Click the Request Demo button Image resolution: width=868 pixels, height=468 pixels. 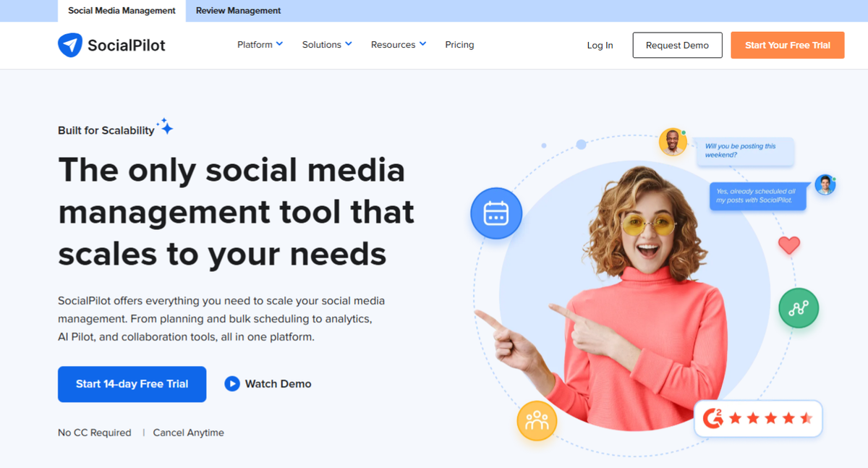click(677, 45)
